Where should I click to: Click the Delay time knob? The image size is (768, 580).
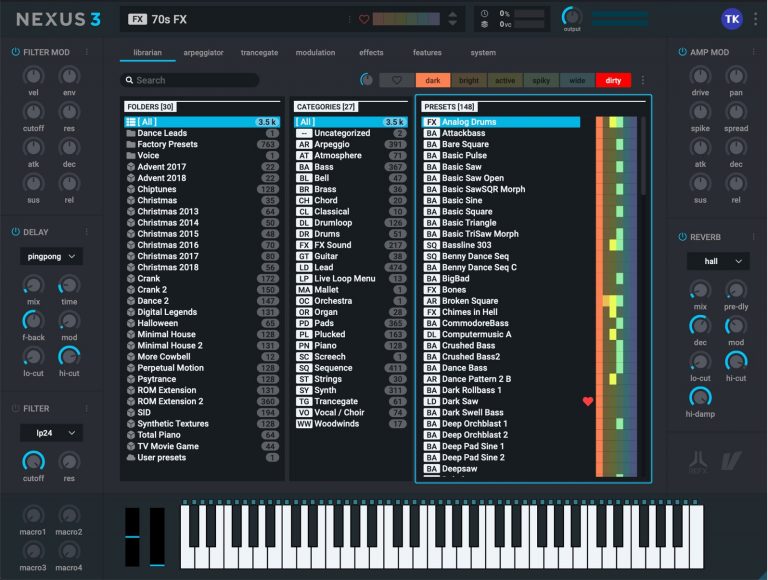[69, 285]
